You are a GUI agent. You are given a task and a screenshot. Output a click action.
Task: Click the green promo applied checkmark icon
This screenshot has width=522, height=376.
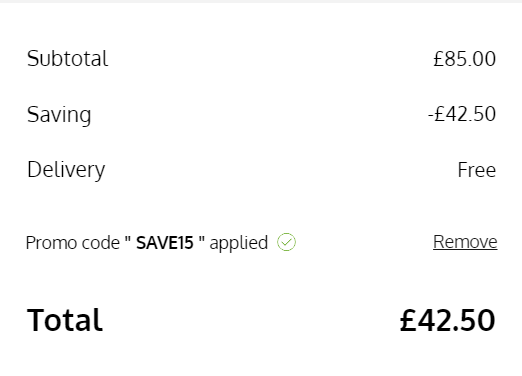pyautogui.click(x=286, y=242)
